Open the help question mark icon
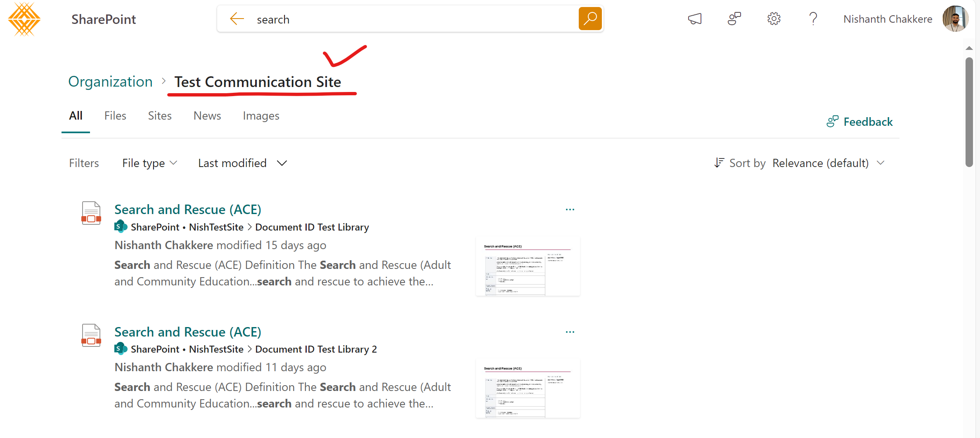The image size is (980, 438). 813,19
